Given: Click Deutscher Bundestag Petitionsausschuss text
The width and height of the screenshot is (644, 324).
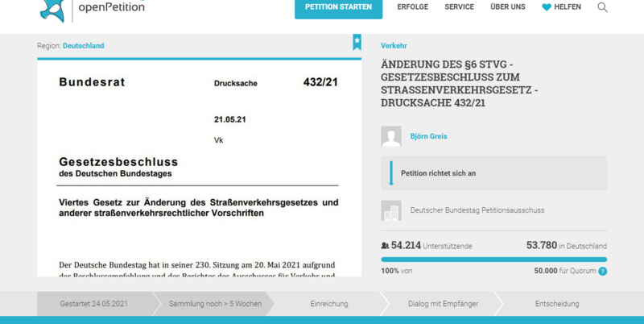Looking at the screenshot, I should (477, 210).
